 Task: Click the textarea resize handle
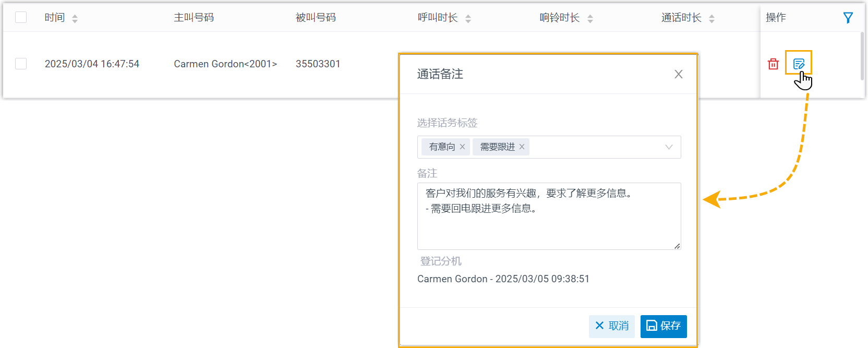[x=677, y=246]
